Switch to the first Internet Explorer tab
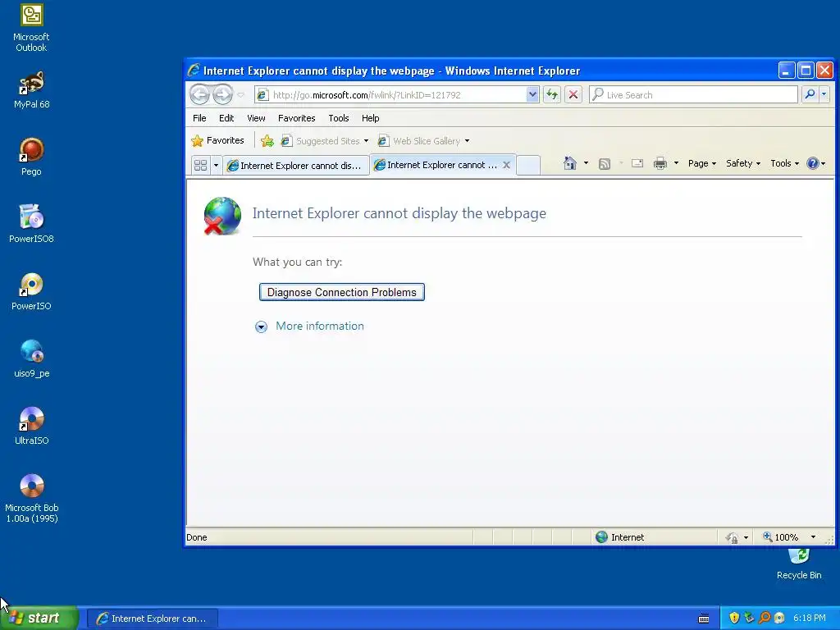 pyautogui.click(x=295, y=166)
